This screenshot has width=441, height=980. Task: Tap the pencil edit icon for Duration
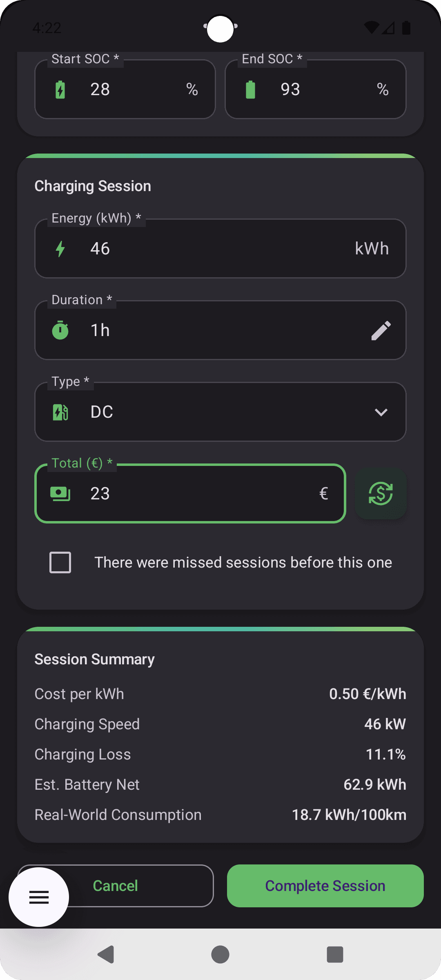click(x=381, y=330)
